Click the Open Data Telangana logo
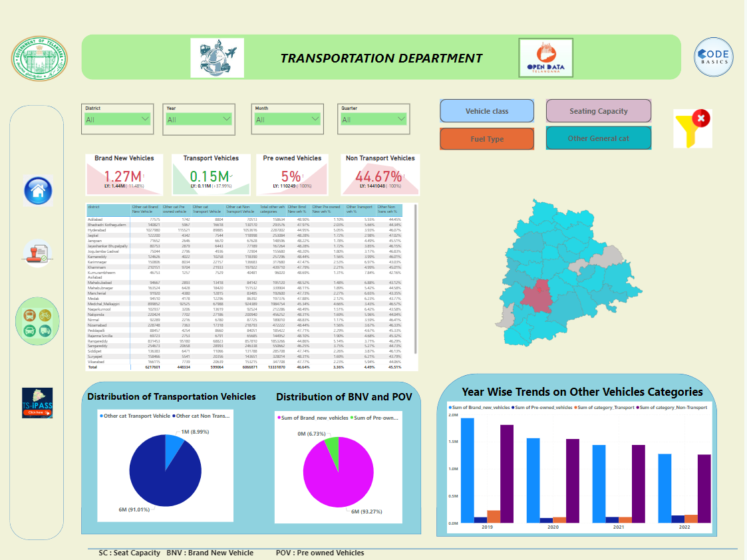Screen dimensions: 747x560 (545, 59)
